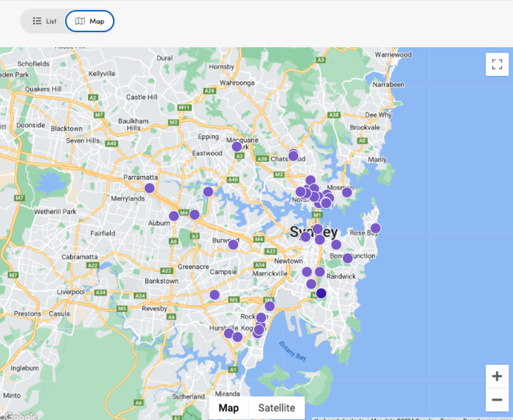Click the Fairfield label
This screenshot has width=513, height=420.
pyautogui.click(x=103, y=233)
